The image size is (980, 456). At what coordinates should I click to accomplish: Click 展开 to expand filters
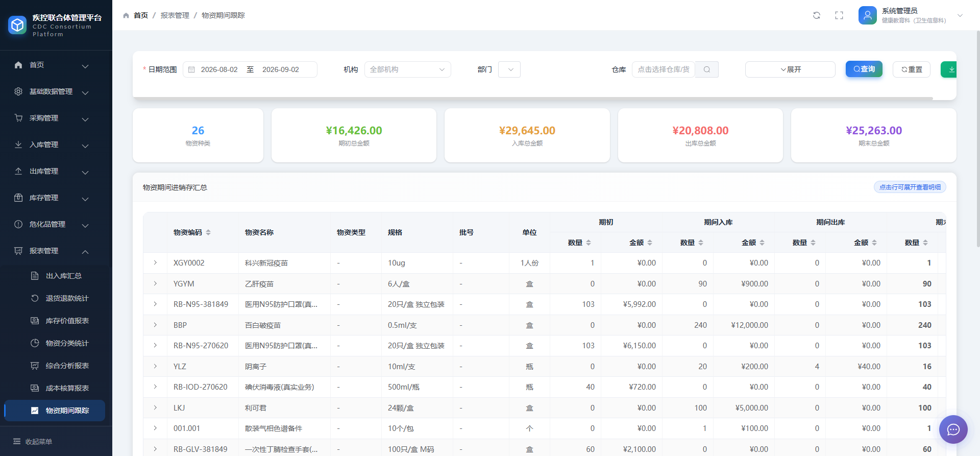(790, 69)
